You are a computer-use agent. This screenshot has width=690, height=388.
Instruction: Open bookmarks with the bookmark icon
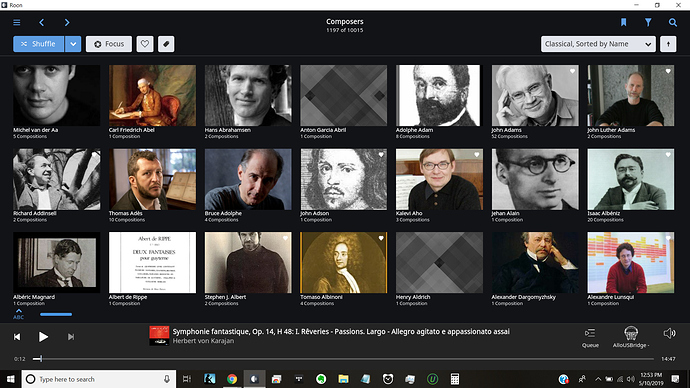(x=624, y=22)
